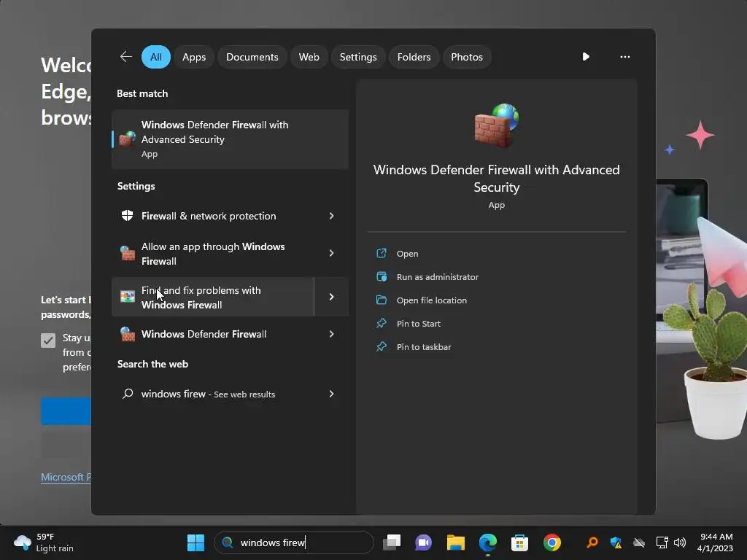Open Firewall & network protection setting
The width and height of the screenshot is (747, 560).
[213, 216]
